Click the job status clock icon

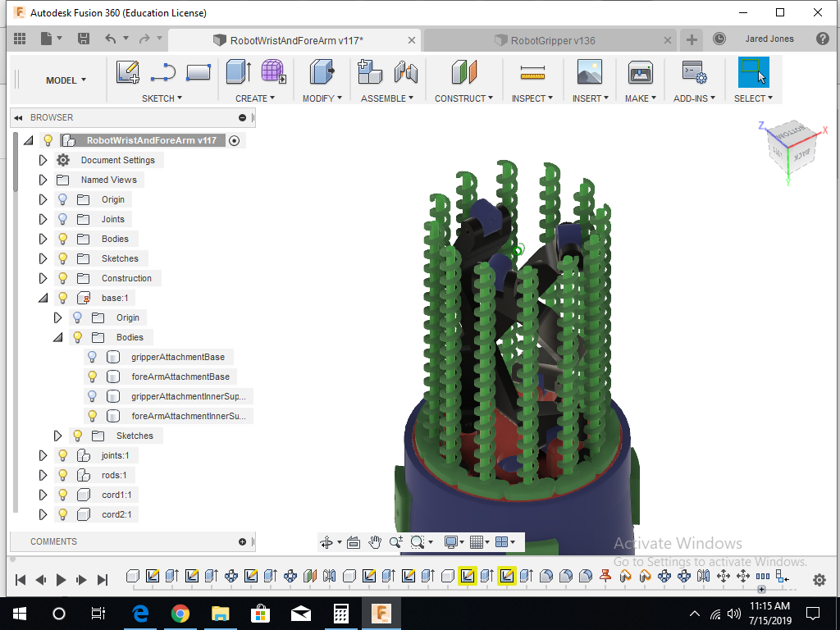coord(719,39)
